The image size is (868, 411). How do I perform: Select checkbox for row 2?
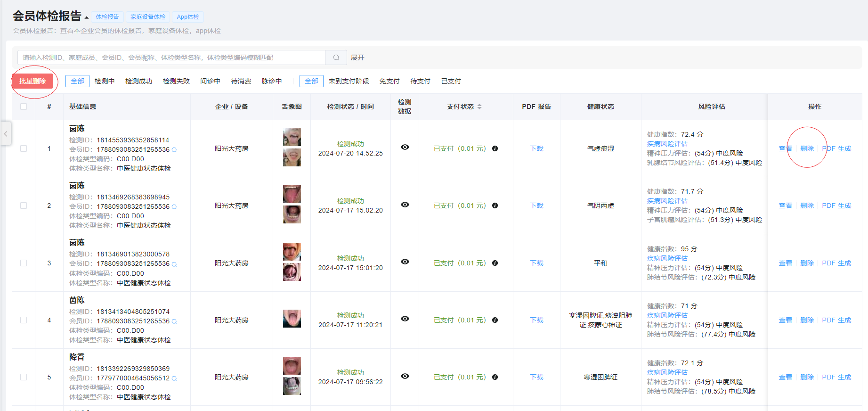click(24, 205)
